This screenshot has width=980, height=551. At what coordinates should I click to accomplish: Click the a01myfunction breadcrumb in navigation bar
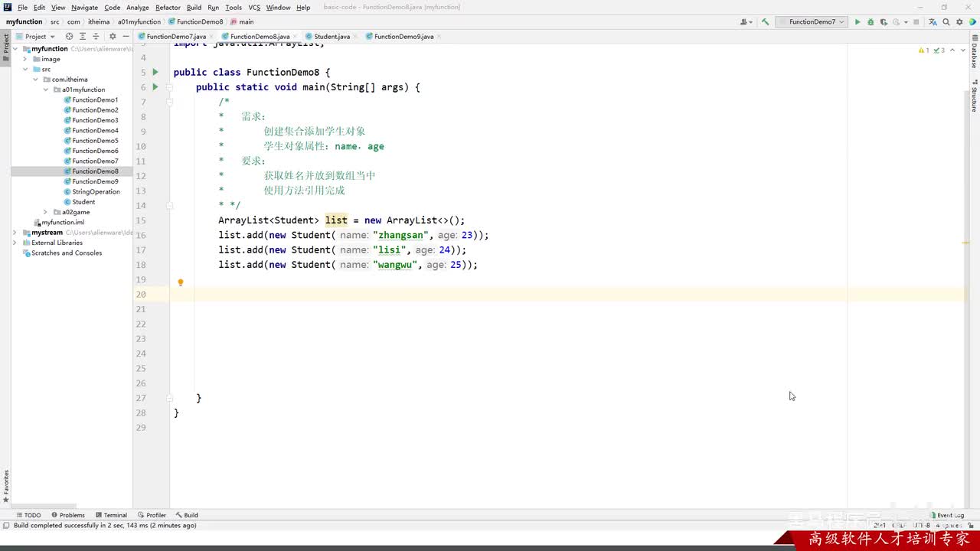click(139, 22)
